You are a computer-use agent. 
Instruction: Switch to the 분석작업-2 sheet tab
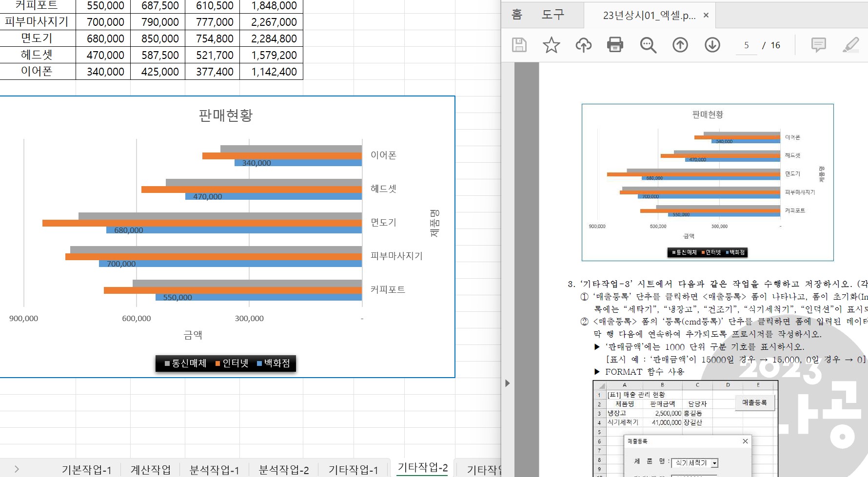pos(283,470)
